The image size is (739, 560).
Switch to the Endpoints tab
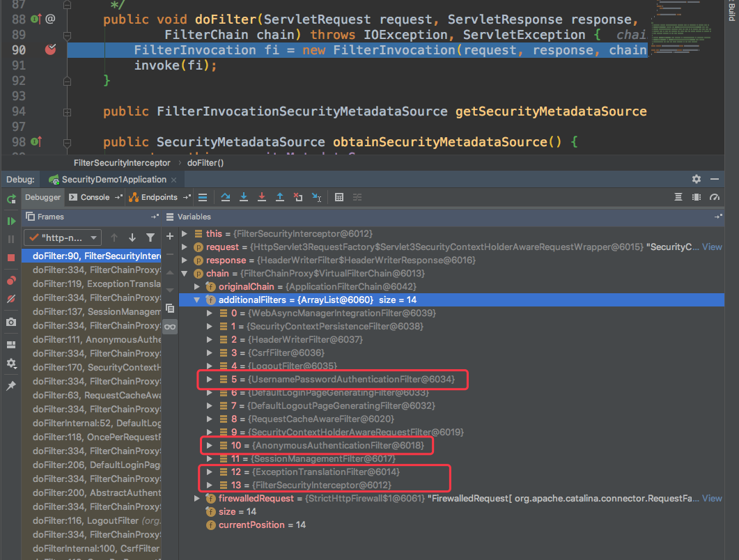159,197
